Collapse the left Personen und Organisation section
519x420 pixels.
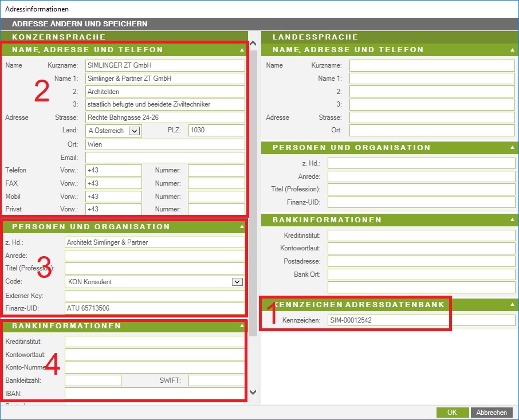click(x=242, y=227)
